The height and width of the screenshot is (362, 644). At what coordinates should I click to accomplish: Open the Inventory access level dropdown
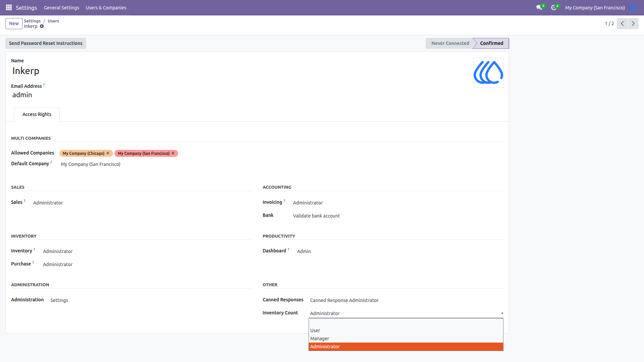tap(147, 251)
